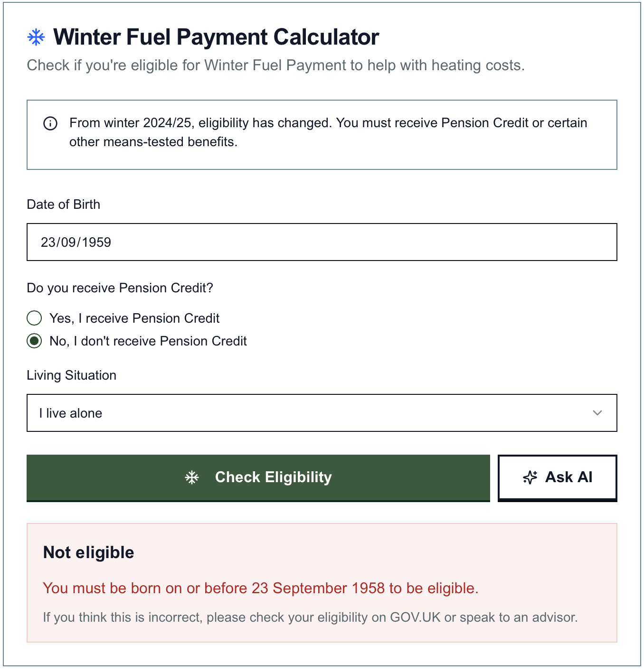
Task: Click the Ask AI button
Action: pos(557,477)
